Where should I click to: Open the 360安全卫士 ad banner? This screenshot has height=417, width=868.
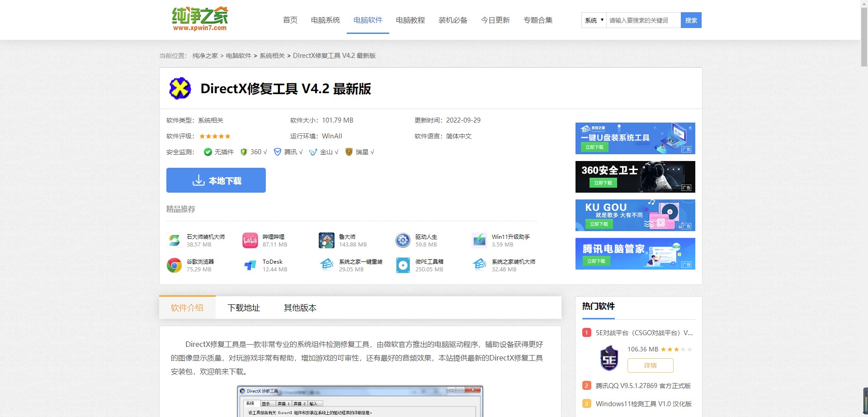coord(635,177)
